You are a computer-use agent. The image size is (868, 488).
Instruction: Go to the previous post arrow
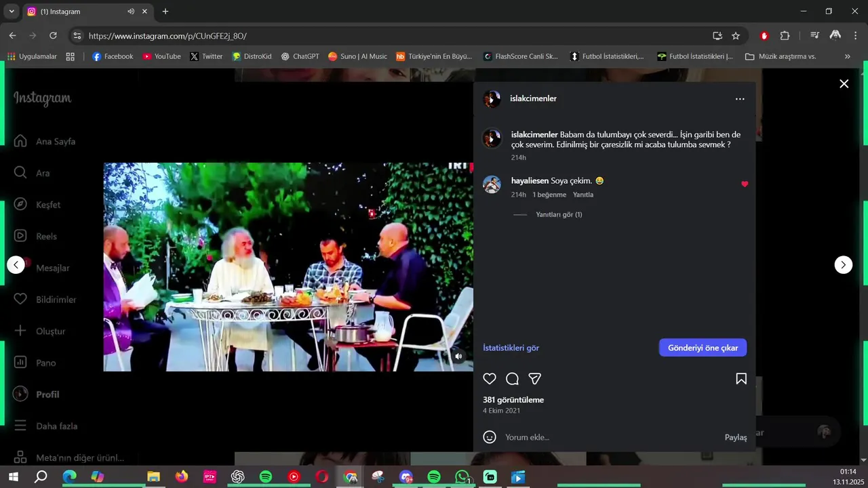click(x=16, y=265)
